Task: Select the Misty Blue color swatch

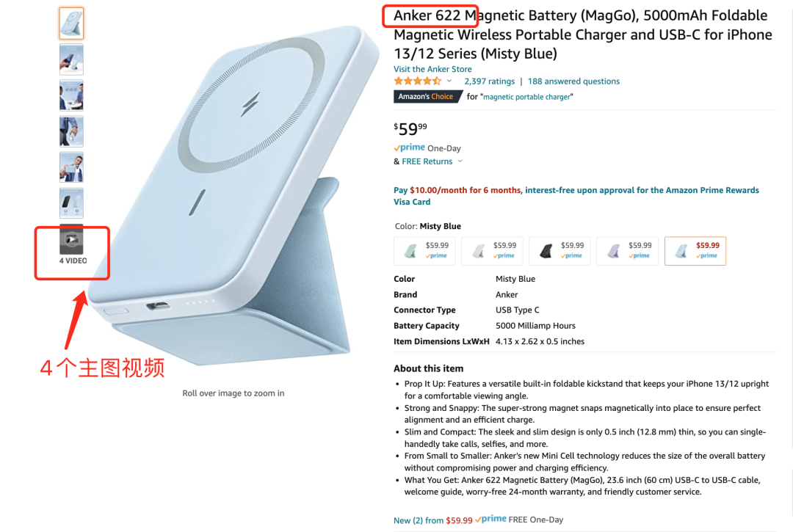Action: [x=695, y=251]
